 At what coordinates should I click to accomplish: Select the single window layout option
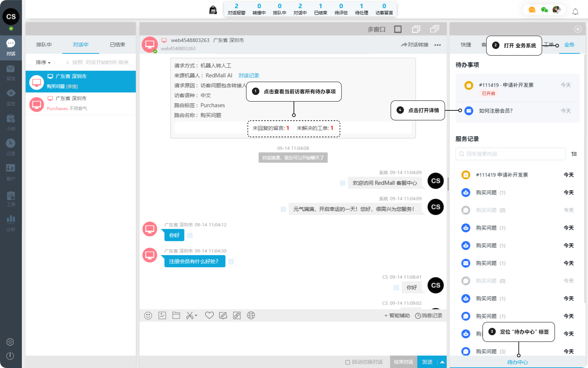tap(398, 29)
